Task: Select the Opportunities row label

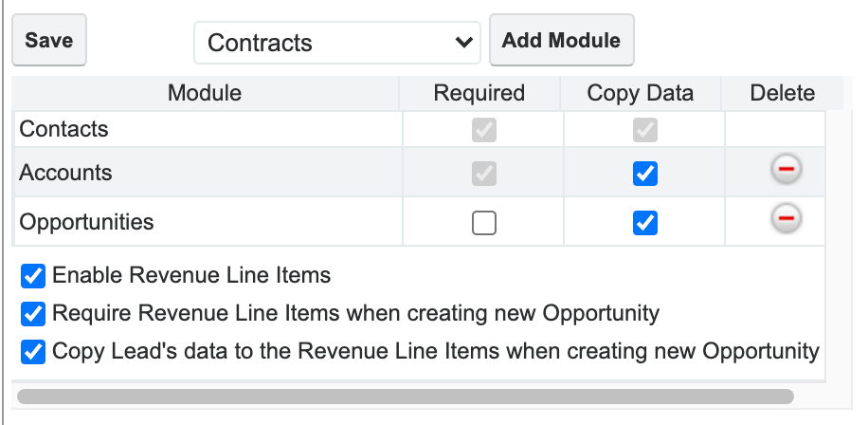Action: 87,223
